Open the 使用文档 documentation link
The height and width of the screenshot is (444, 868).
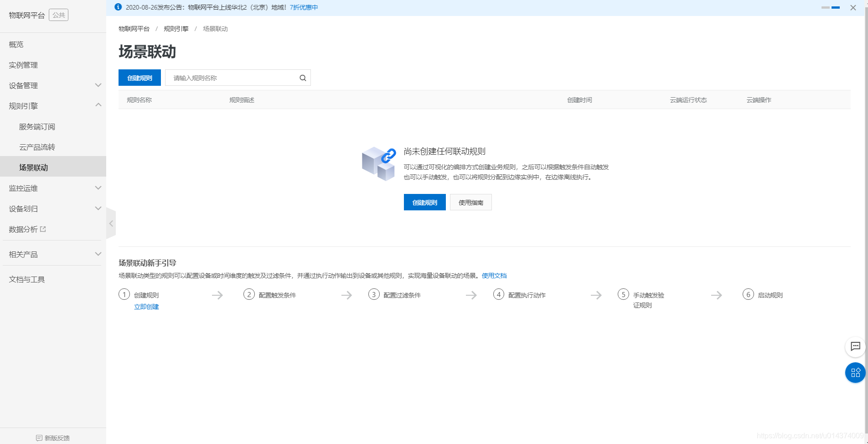[x=494, y=276]
